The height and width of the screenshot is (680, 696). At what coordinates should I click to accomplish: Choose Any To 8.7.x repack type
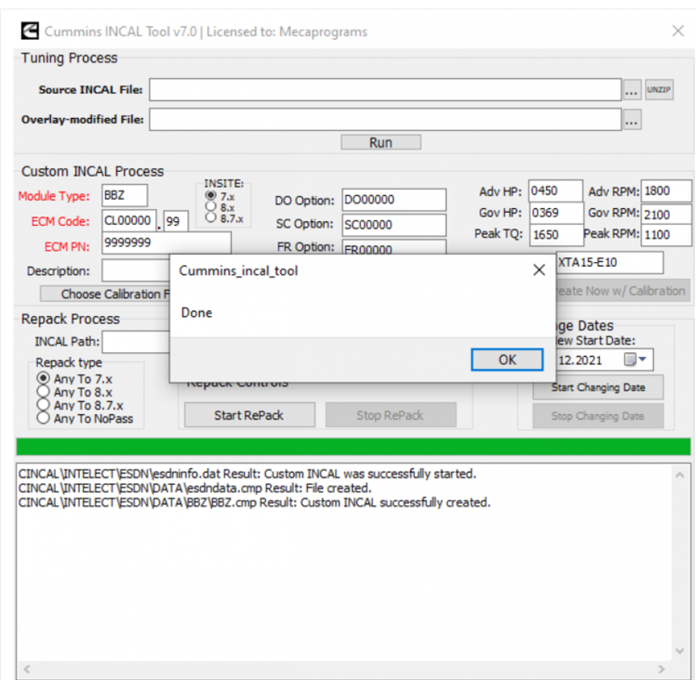[43, 405]
